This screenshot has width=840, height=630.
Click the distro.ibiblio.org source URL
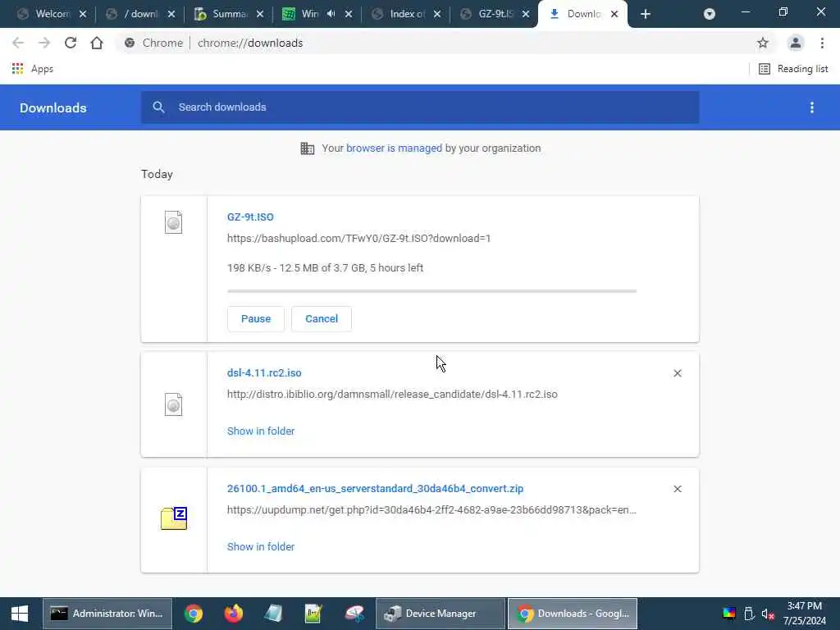pyautogui.click(x=392, y=395)
